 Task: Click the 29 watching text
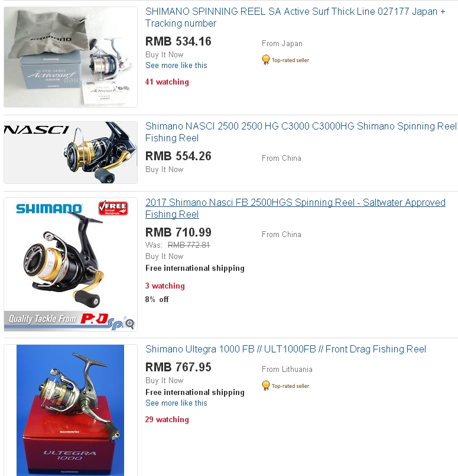(x=167, y=420)
